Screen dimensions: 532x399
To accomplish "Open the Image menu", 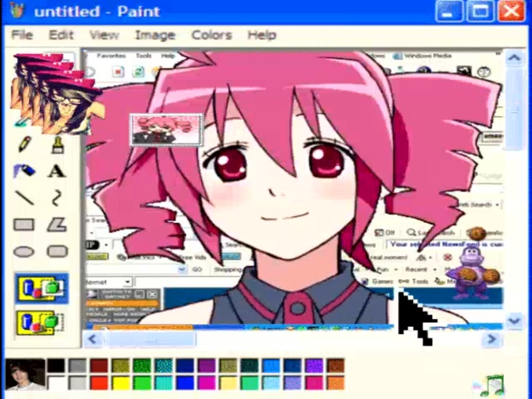I will [155, 34].
